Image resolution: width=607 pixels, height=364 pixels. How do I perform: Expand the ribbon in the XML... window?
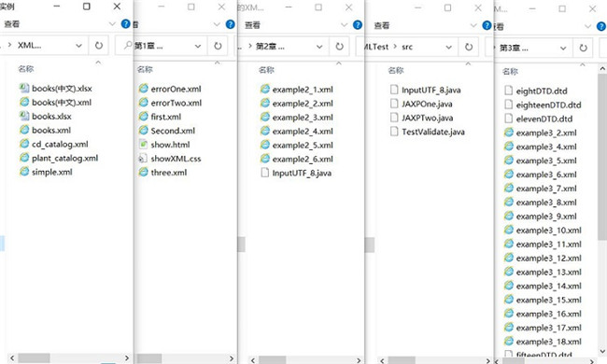(112, 24)
